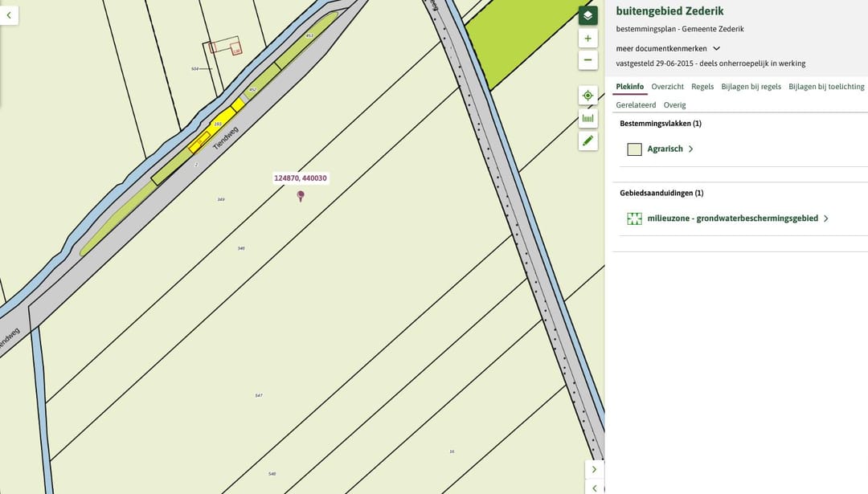Expand meer documentkenmerken details

(716, 48)
